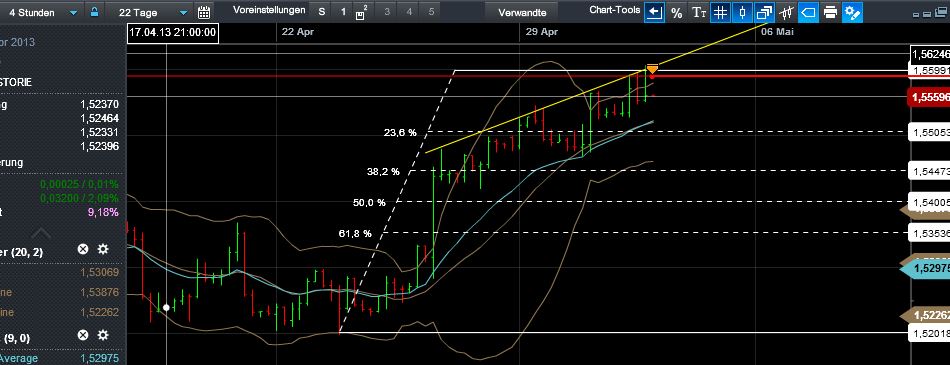This screenshot has width=950, height=365.
Task: Select preset S
Action: [x=322, y=12]
